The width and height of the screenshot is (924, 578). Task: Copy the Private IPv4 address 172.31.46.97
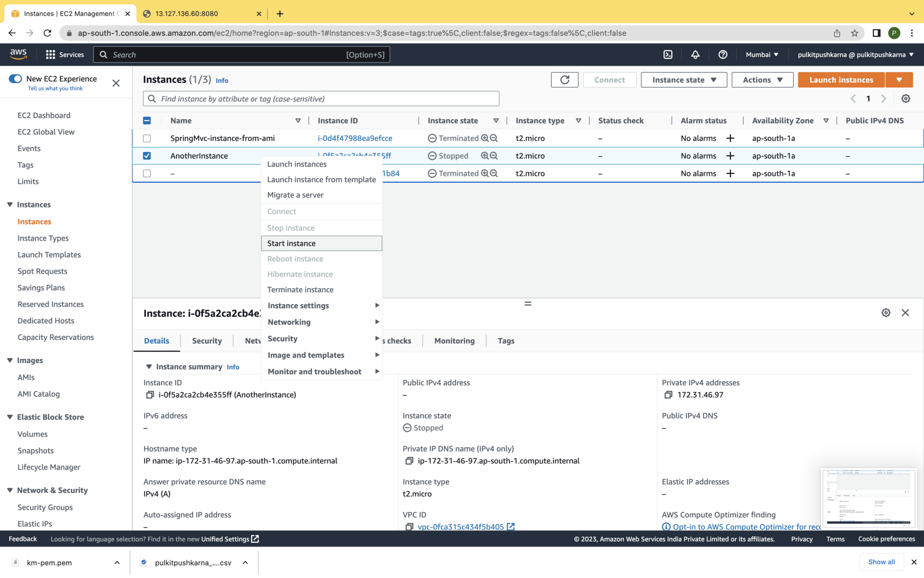point(668,395)
